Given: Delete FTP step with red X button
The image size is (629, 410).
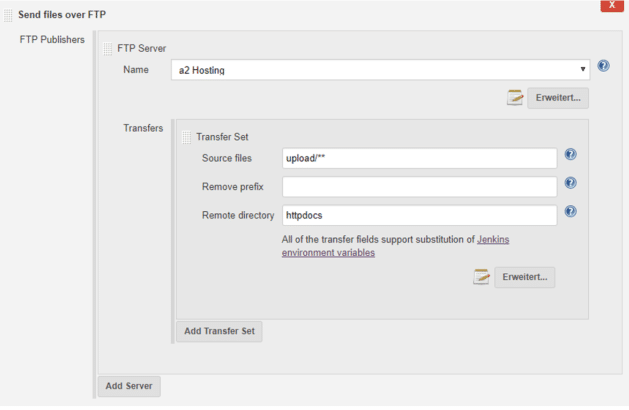Looking at the screenshot, I should (x=612, y=6).
